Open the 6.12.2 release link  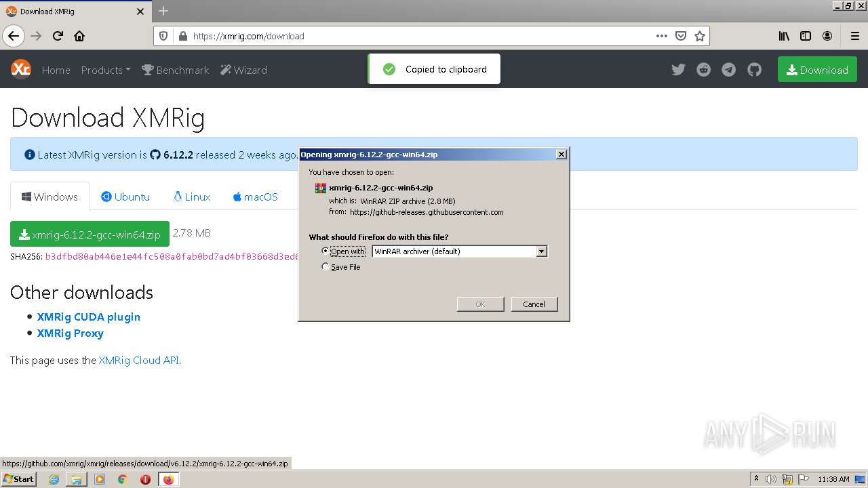coord(172,155)
